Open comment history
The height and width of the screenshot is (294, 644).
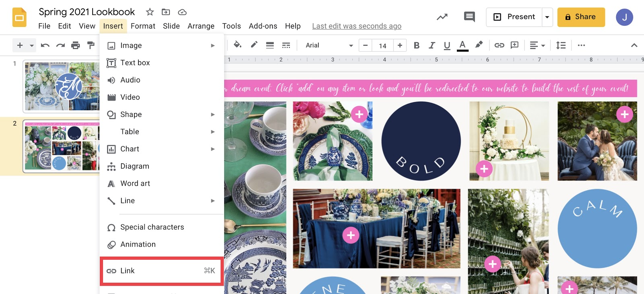coord(469,17)
